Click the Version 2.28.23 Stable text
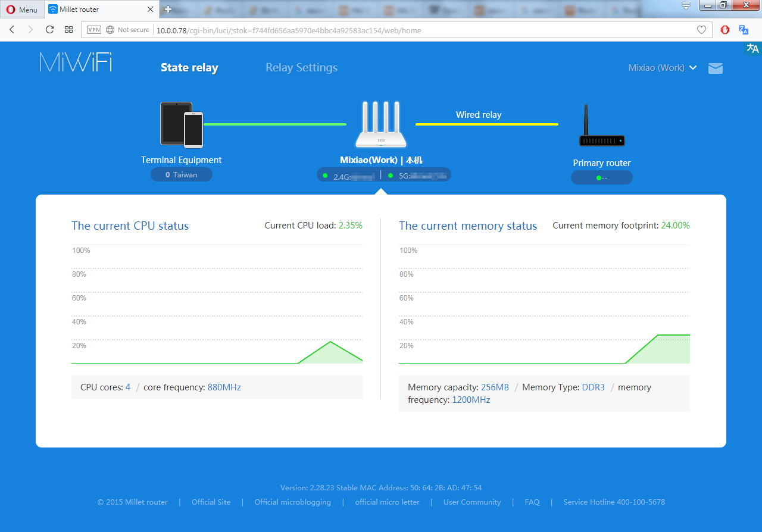The image size is (762, 532). (318, 488)
